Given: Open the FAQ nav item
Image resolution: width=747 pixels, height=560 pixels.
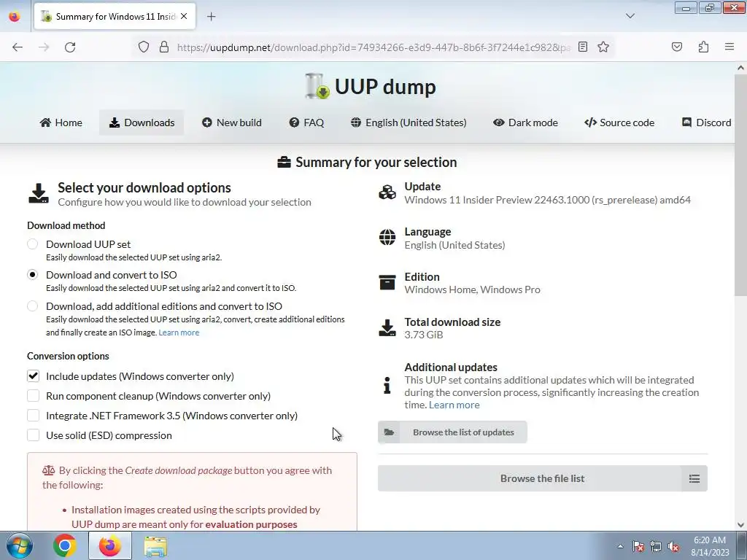Looking at the screenshot, I should tap(306, 122).
